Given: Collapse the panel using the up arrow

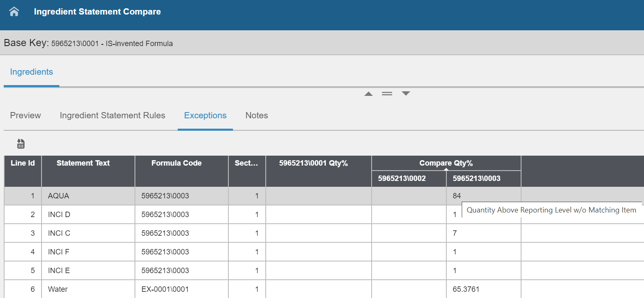Looking at the screenshot, I should pyautogui.click(x=368, y=93).
